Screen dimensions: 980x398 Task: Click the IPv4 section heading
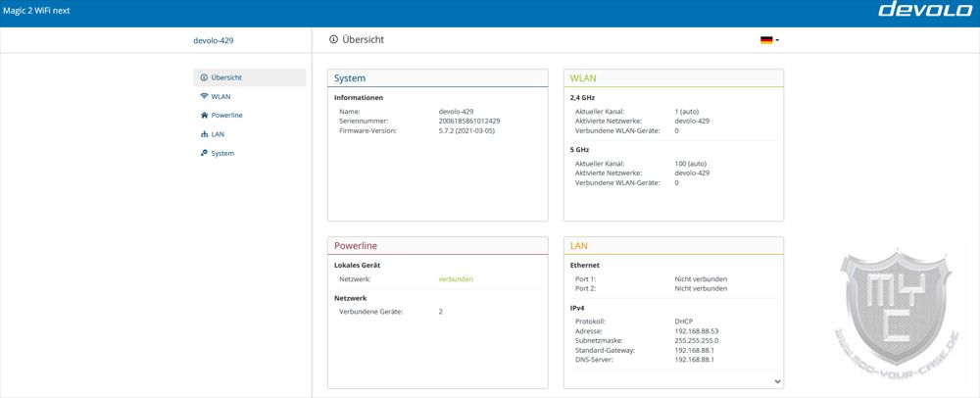(x=578, y=308)
